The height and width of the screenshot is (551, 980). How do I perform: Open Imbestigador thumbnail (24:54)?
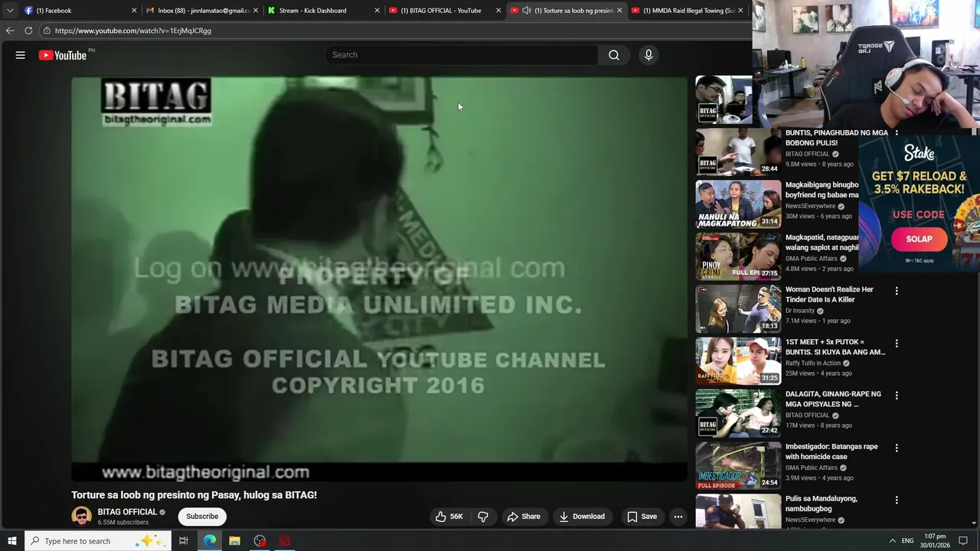coord(738,466)
